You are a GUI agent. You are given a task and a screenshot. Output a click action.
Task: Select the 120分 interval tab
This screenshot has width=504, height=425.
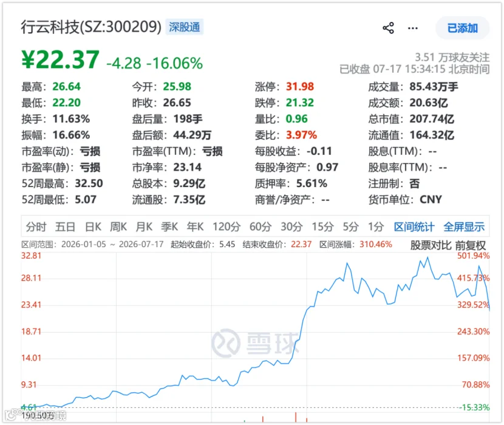[226, 226]
